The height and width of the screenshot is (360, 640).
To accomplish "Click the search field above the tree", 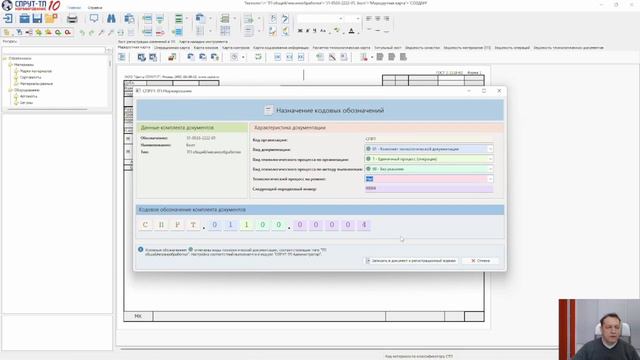I will click(x=54, y=50).
